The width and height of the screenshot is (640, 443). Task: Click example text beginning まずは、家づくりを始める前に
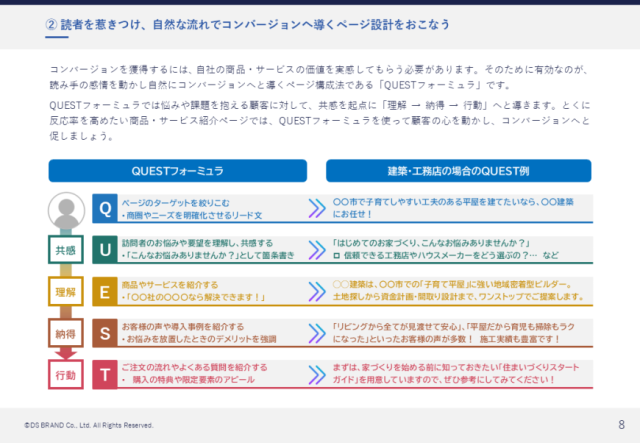coord(456,374)
